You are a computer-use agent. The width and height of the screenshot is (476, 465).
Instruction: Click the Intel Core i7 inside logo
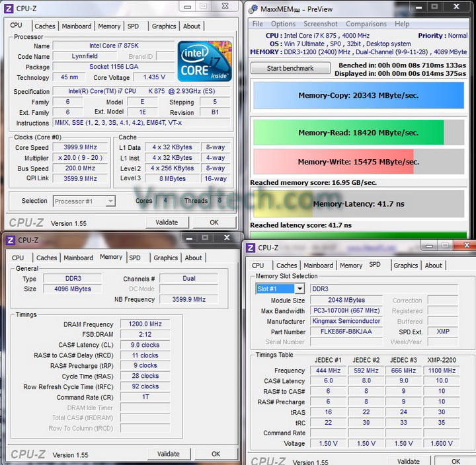click(204, 61)
